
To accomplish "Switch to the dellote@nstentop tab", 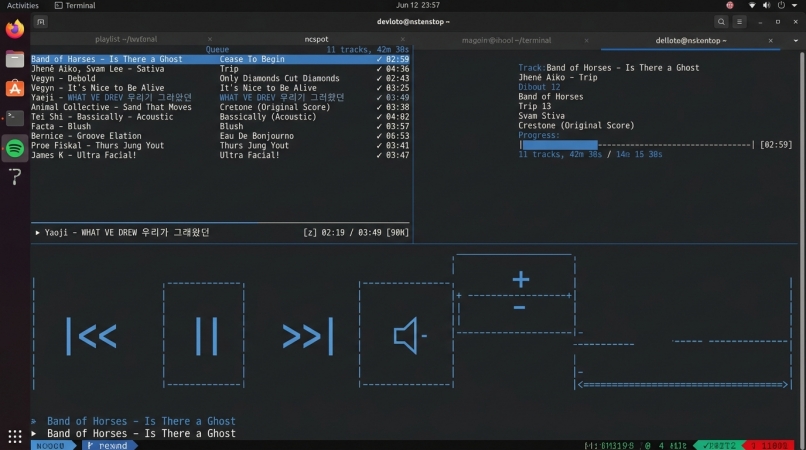I will 691,40.
